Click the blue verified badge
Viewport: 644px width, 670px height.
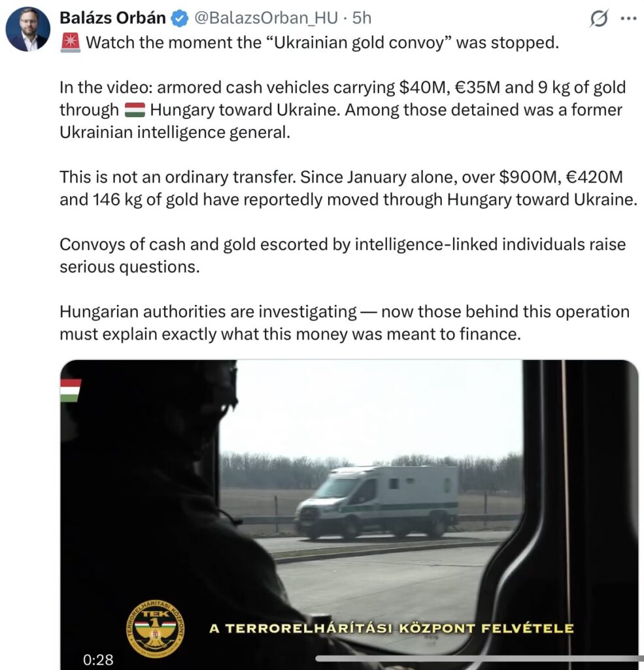coord(180,18)
